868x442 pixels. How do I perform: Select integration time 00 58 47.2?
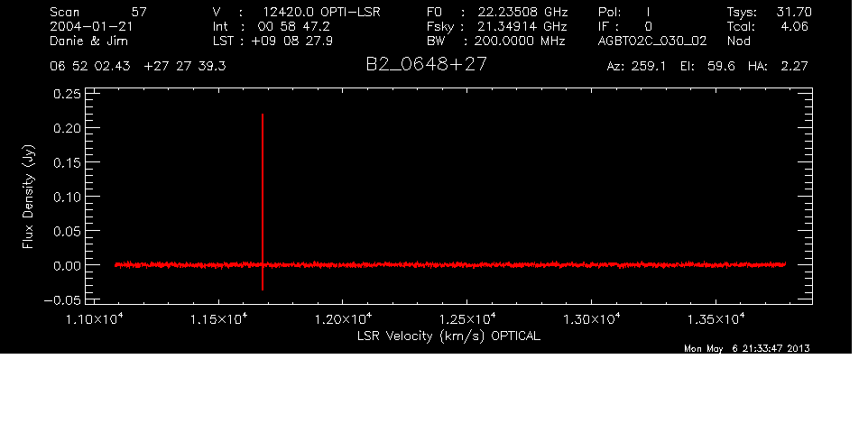click(x=294, y=26)
